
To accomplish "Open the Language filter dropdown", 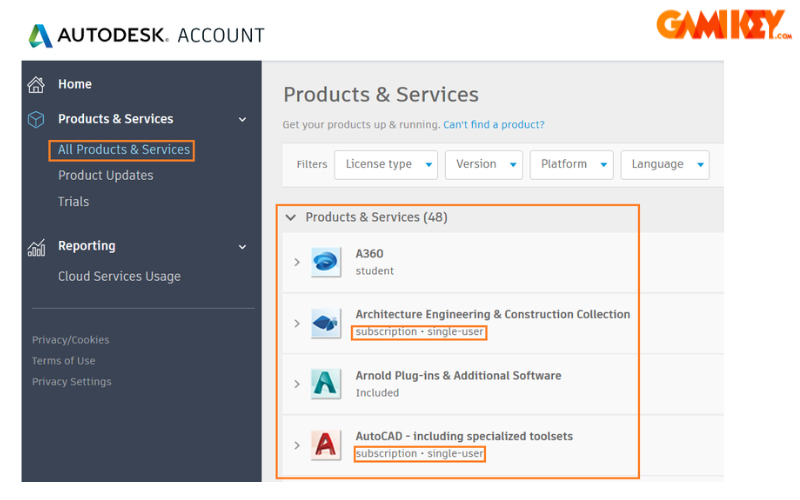I will click(665, 165).
